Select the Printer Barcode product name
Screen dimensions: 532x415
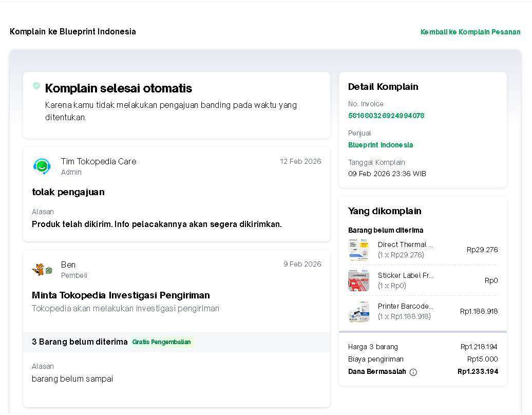[x=405, y=306]
